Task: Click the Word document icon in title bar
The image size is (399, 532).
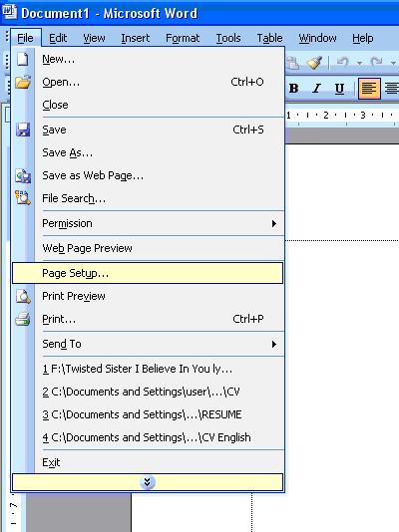Action: [9, 12]
